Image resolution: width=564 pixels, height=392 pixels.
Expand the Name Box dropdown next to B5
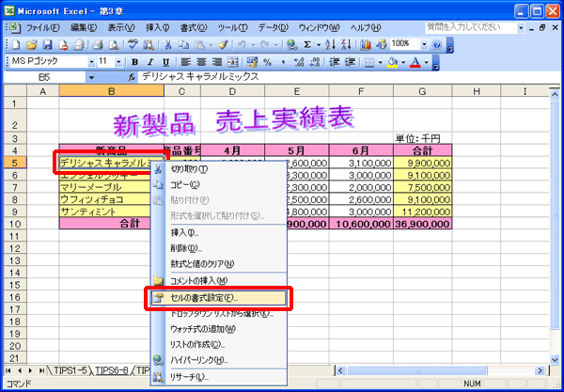point(91,77)
